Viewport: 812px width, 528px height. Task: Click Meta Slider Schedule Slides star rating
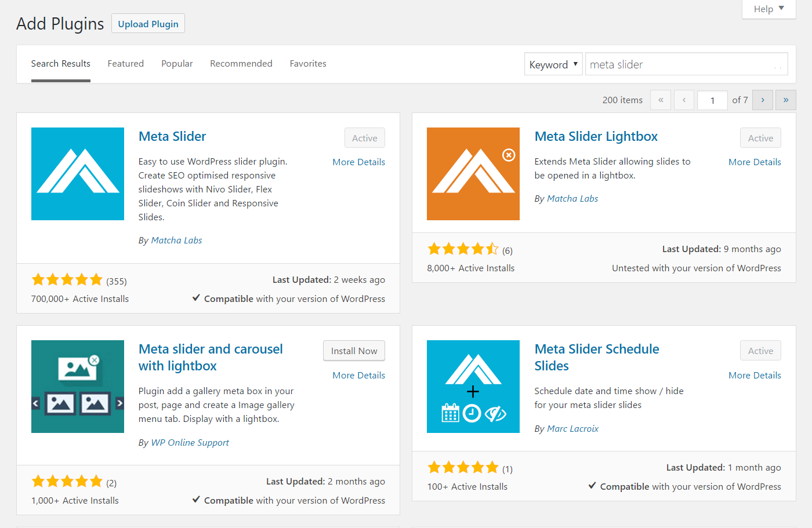pos(463,468)
